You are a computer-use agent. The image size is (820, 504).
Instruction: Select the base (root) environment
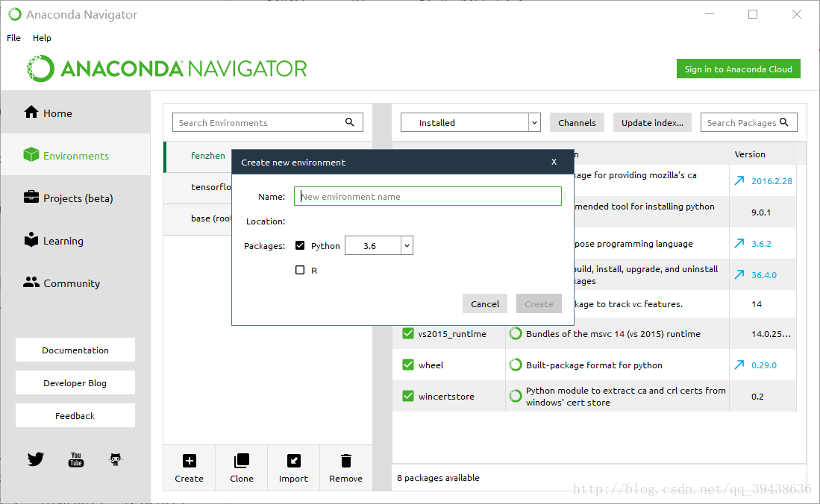pos(210,218)
